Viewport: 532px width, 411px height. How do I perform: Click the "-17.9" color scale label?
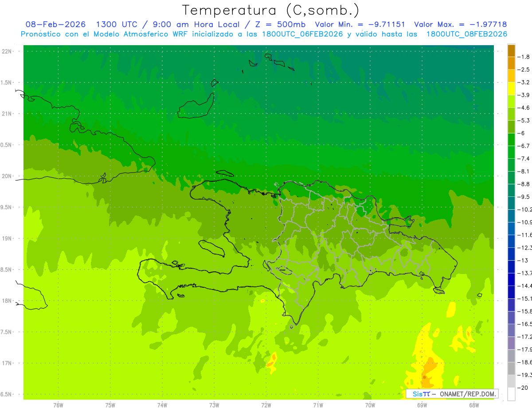pyautogui.click(x=525, y=350)
